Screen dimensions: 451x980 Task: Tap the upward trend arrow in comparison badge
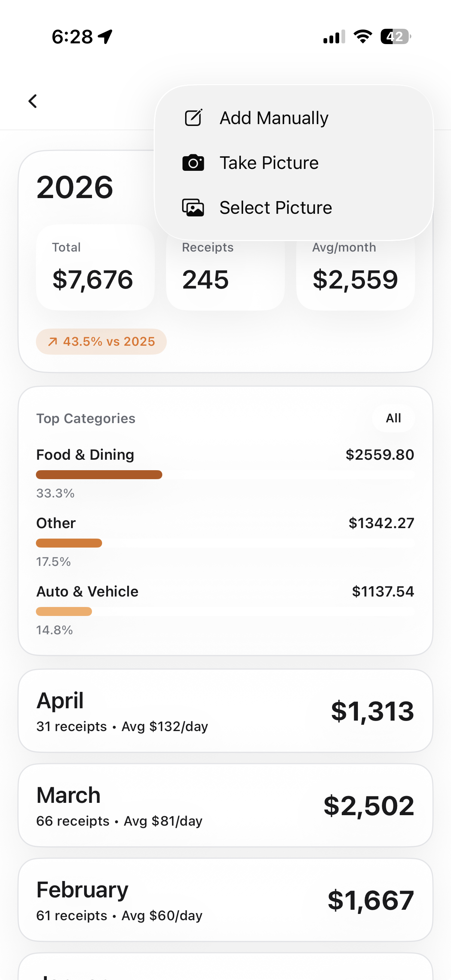pyautogui.click(x=52, y=342)
